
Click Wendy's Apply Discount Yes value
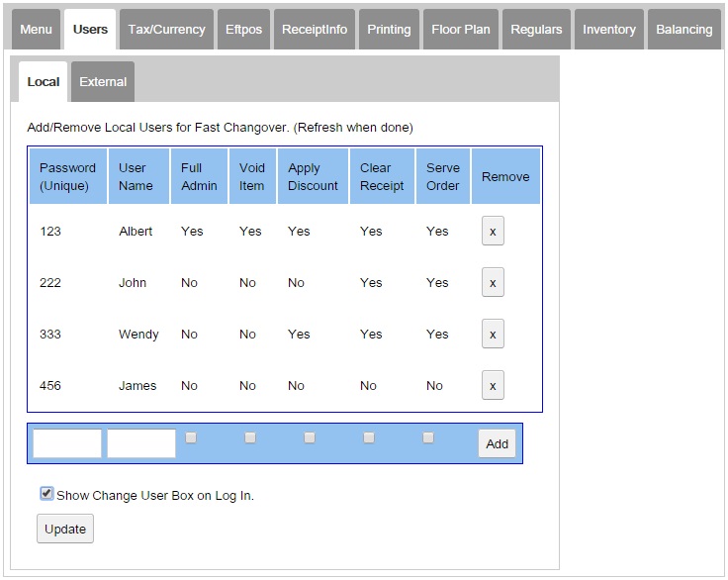tap(299, 335)
